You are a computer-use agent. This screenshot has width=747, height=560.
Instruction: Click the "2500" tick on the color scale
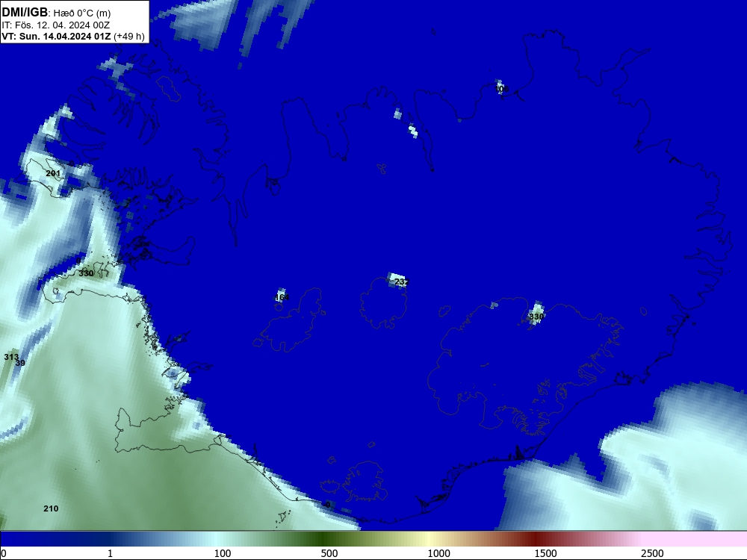pyautogui.click(x=652, y=553)
